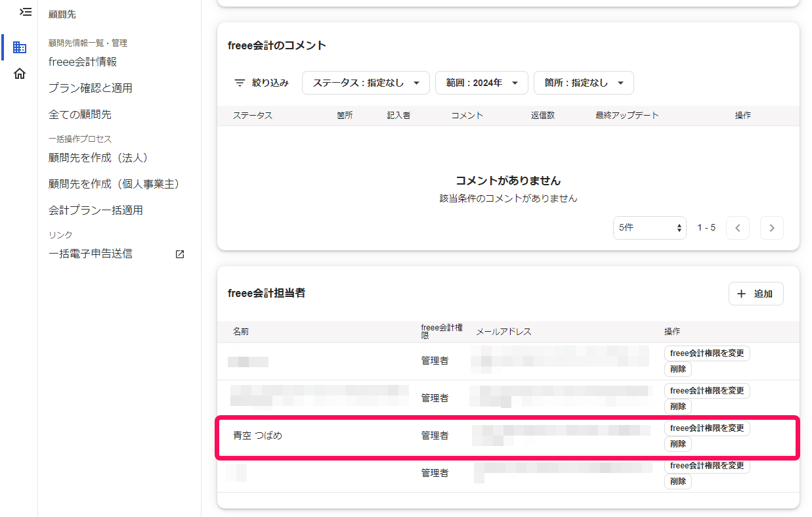812x517 pixels.
Task: Toggle the sidebar menu collapse icon
Action: [26, 12]
